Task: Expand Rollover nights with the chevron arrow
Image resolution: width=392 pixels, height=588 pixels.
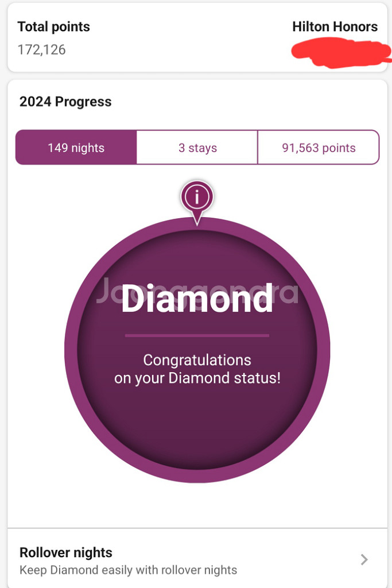Action: click(x=364, y=559)
